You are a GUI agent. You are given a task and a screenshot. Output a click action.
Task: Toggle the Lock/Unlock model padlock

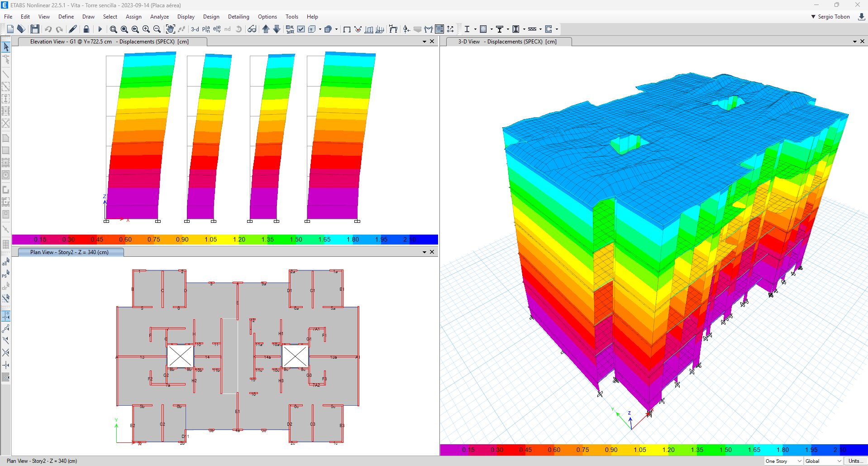pos(86,29)
